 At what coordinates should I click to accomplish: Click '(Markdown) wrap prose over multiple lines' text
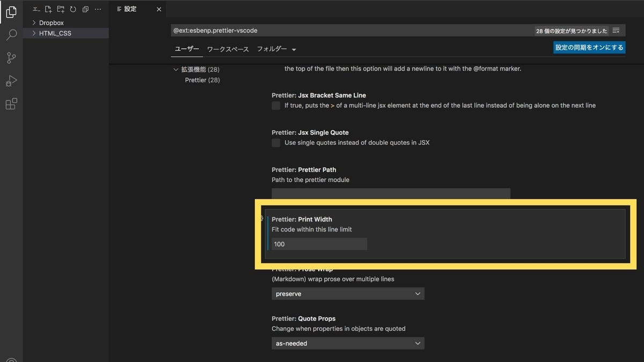coord(333,279)
